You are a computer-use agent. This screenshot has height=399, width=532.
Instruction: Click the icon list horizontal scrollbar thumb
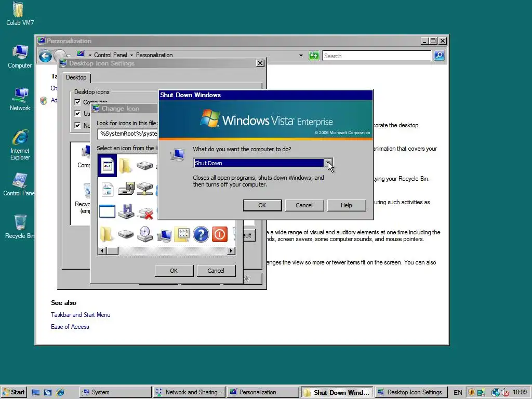click(112, 251)
